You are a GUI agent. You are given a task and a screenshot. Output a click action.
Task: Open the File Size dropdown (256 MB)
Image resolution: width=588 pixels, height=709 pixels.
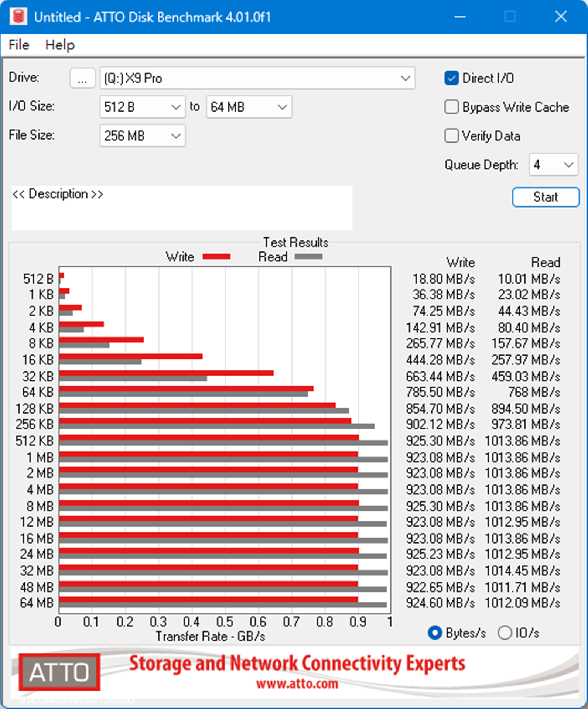click(x=142, y=136)
